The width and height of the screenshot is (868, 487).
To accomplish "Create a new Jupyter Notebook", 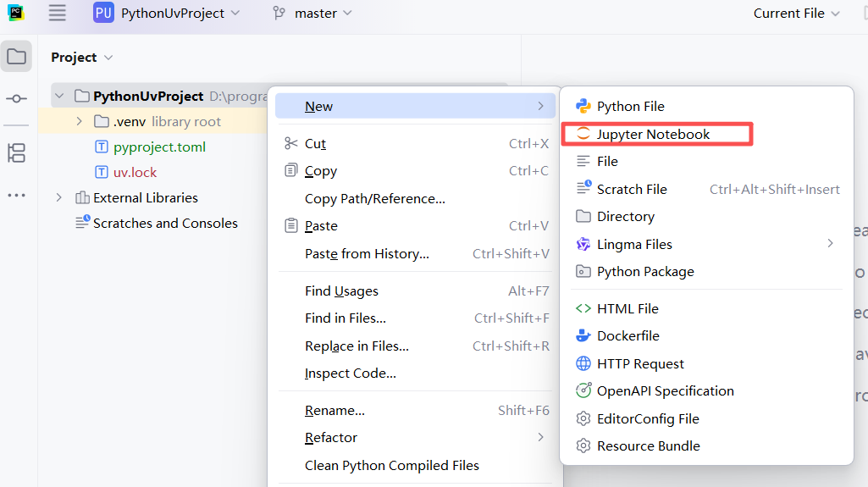I will 706,134.
